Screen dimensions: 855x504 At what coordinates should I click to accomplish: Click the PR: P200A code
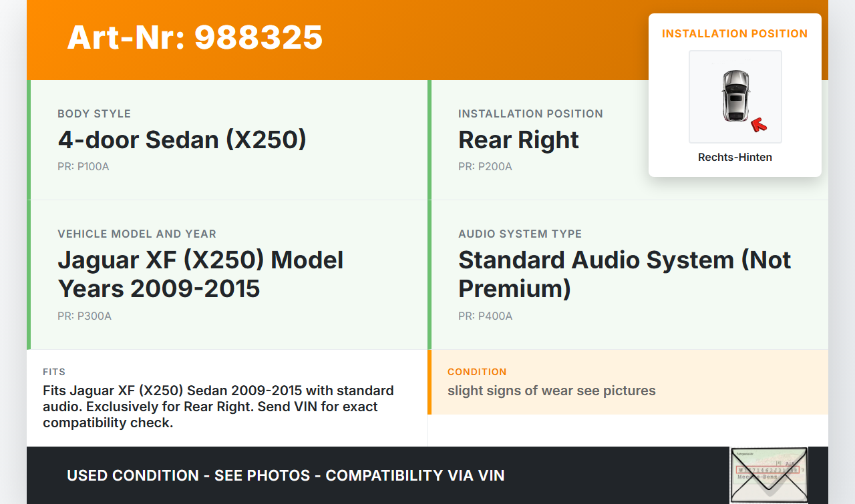point(485,167)
